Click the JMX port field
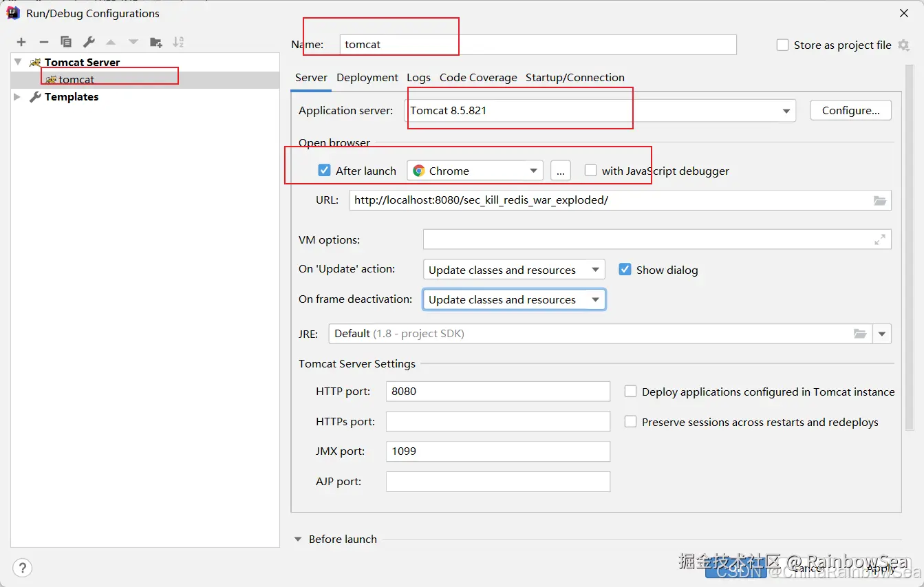 point(498,451)
